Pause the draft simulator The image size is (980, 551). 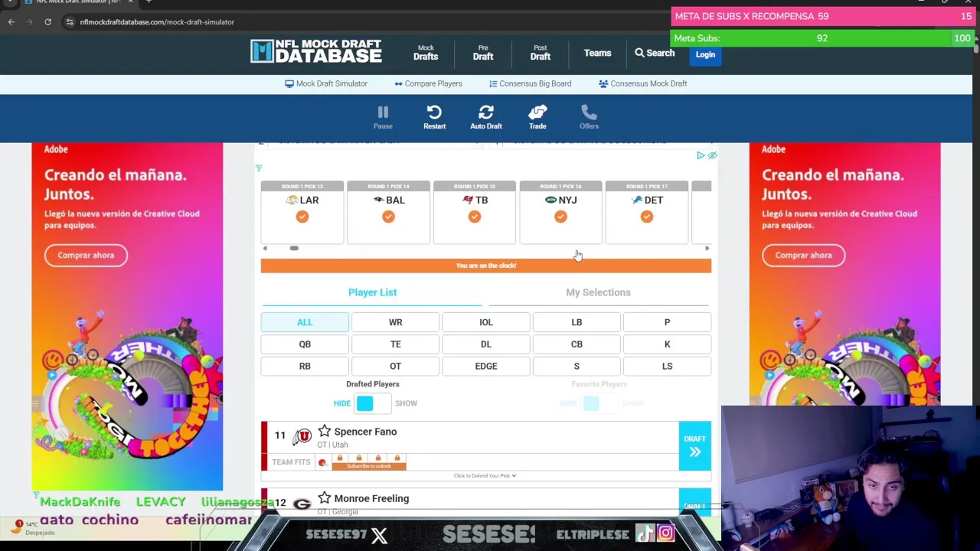coord(383,117)
